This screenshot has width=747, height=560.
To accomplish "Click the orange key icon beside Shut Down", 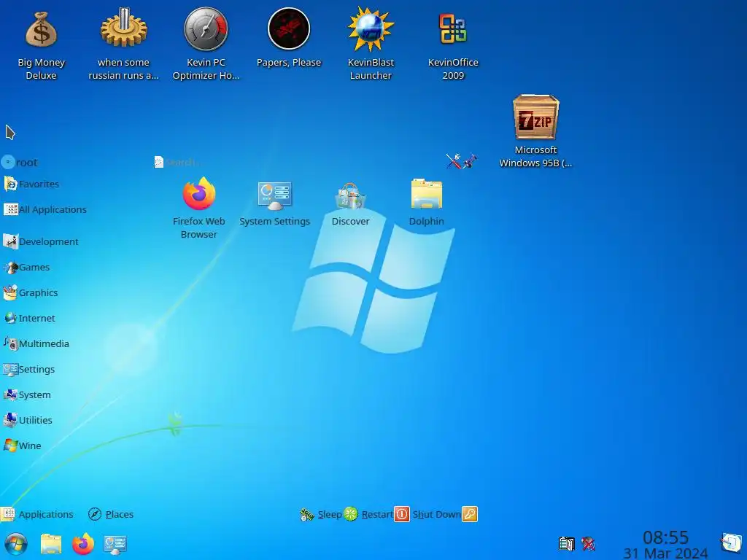I will (469, 514).
